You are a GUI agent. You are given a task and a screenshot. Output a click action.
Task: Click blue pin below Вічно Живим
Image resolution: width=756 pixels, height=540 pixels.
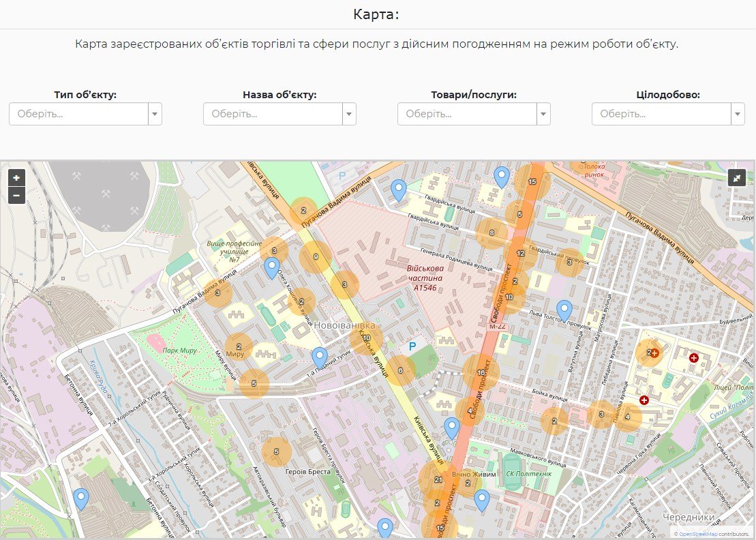coord(482,500)
